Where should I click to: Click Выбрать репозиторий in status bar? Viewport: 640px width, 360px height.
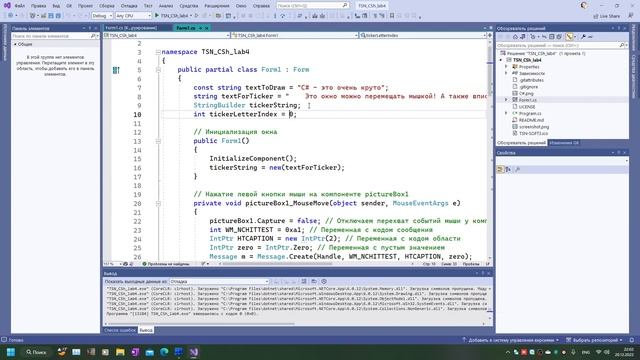coord(594,340)
